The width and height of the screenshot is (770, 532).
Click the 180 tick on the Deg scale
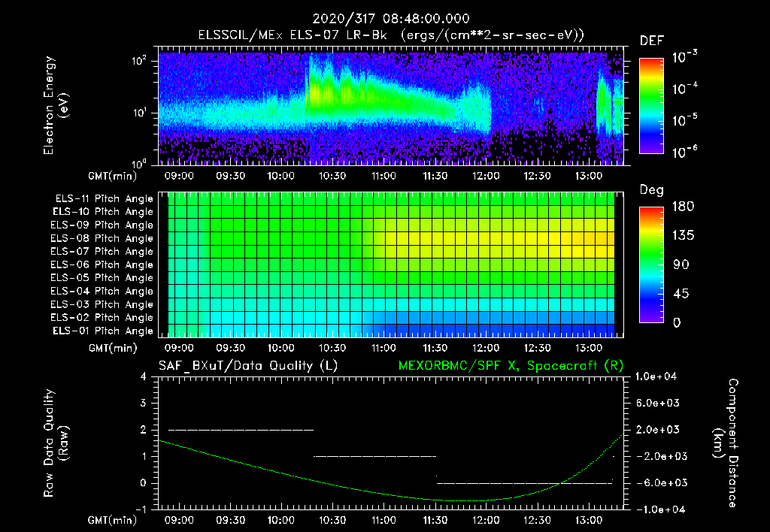coord(683,206)
